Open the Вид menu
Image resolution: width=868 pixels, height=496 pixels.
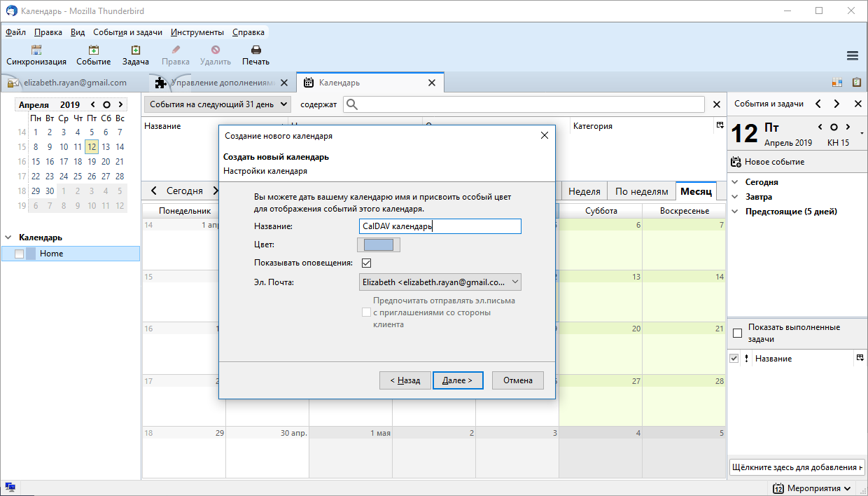click(78, 32)
